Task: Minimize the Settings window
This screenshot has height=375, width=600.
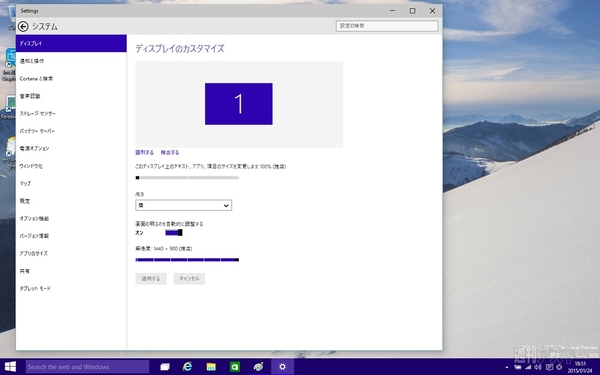Action: (393, 11)
